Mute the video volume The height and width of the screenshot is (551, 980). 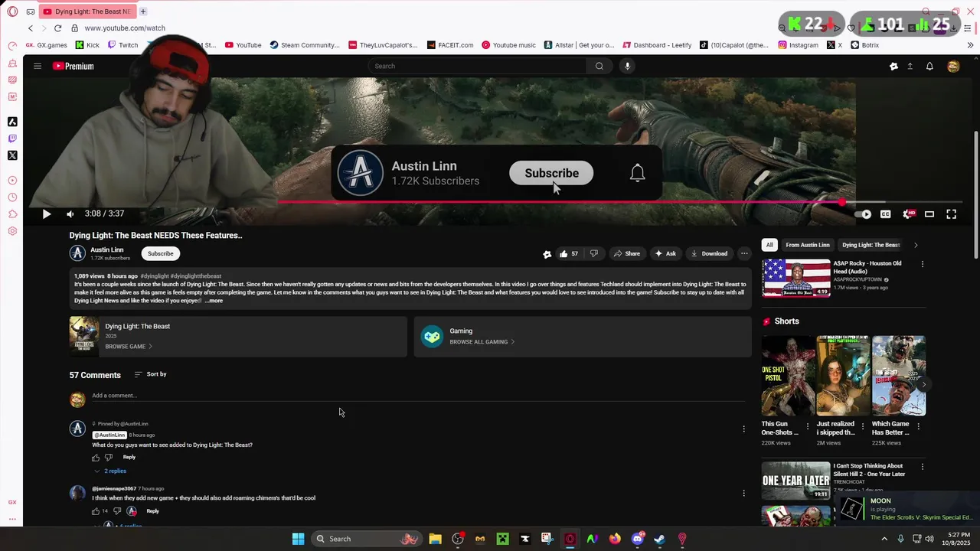(x=70, y=214)
